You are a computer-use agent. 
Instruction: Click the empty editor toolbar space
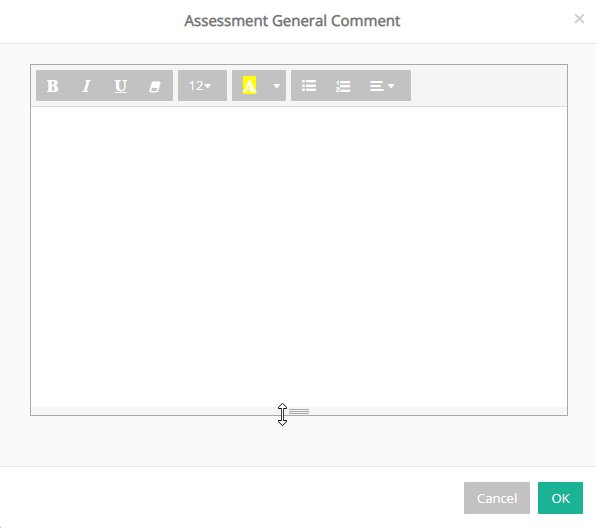(488, 86)
